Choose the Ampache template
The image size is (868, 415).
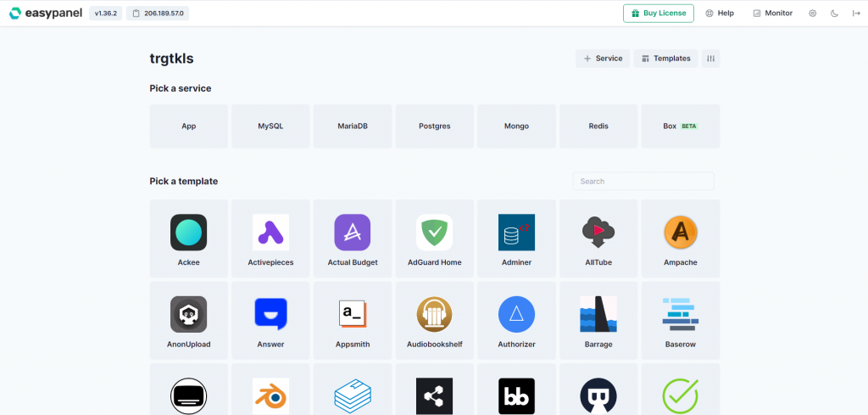click(680, 233)
